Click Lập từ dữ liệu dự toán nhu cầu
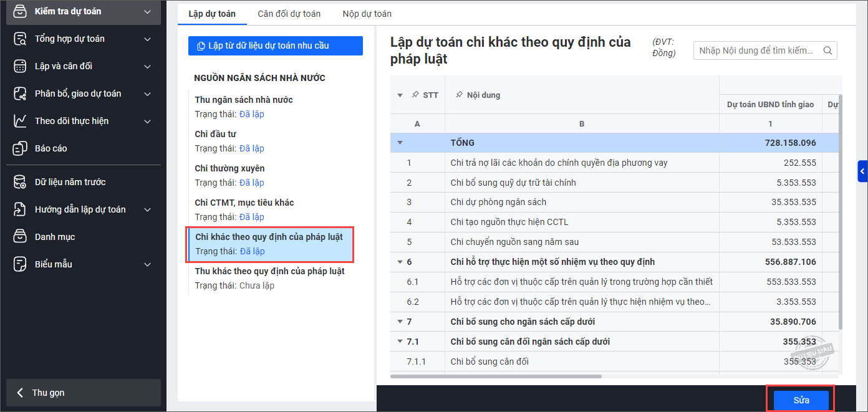Image resolution: width=868 pixels, height=412 pixels. tap(275, 46)
